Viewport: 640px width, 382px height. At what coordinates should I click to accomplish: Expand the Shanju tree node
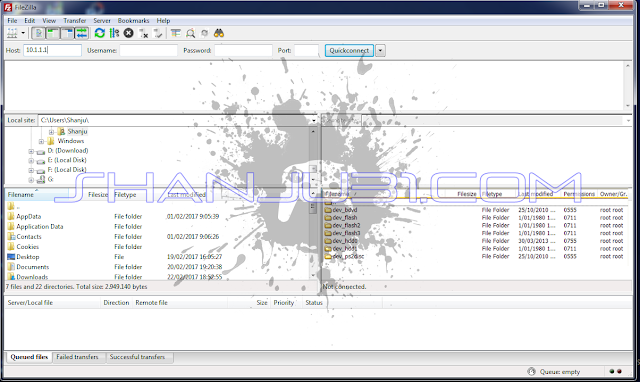point(51,132)
